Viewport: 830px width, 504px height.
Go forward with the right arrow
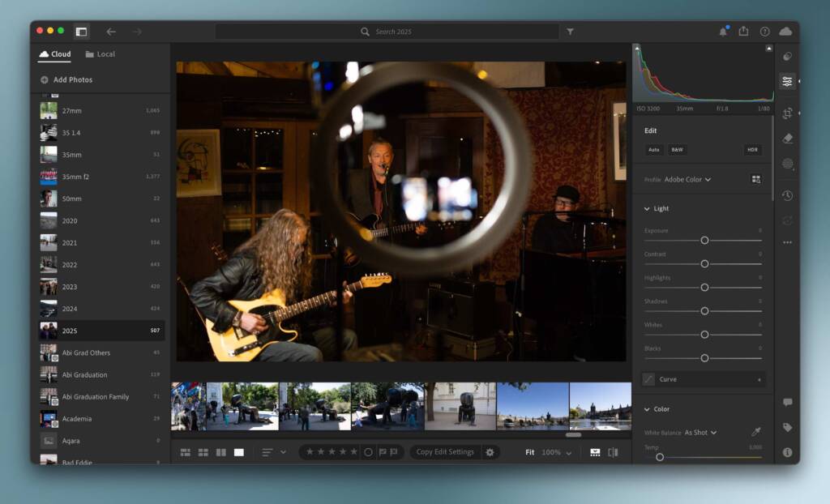137,32
